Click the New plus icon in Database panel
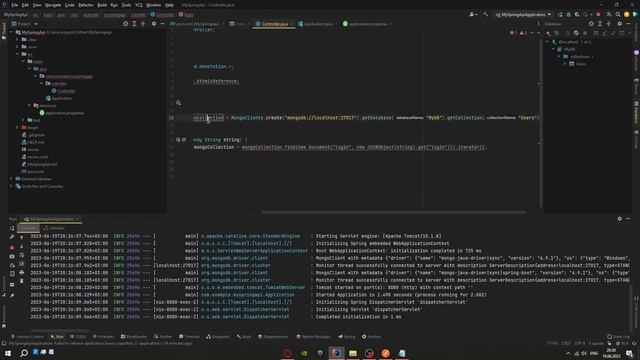Image resolution: width=640 pixels, height=360 pixels. 548,33
